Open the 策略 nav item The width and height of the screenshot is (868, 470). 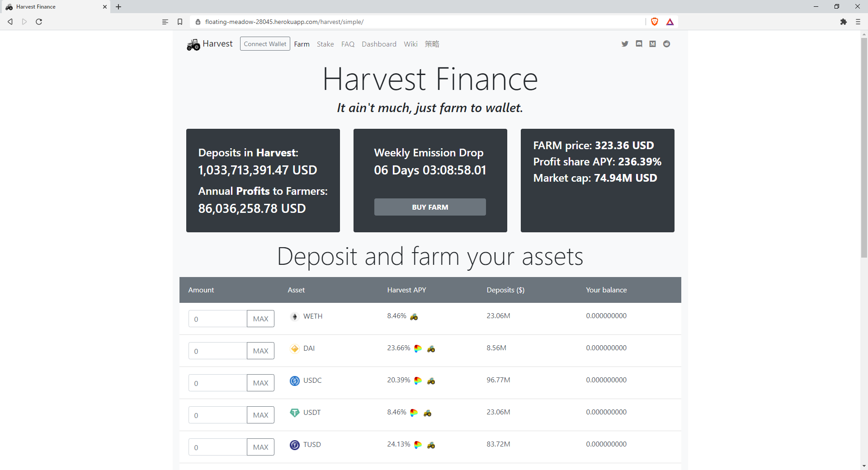click(x=432, y=44)
